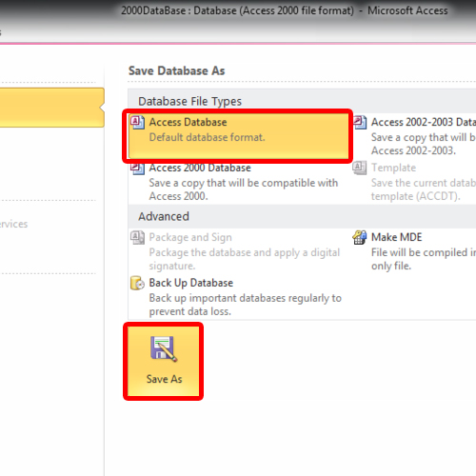Viewport: 476px width, 476px height.
Task: Click the highlighted yellow tab in left pane
Action: (52, 108)
